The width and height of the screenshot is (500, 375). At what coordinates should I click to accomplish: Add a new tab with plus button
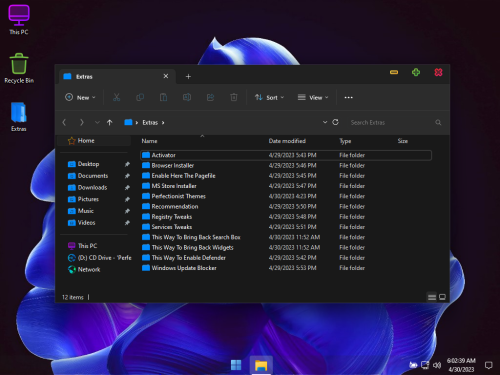click(188, 77)
